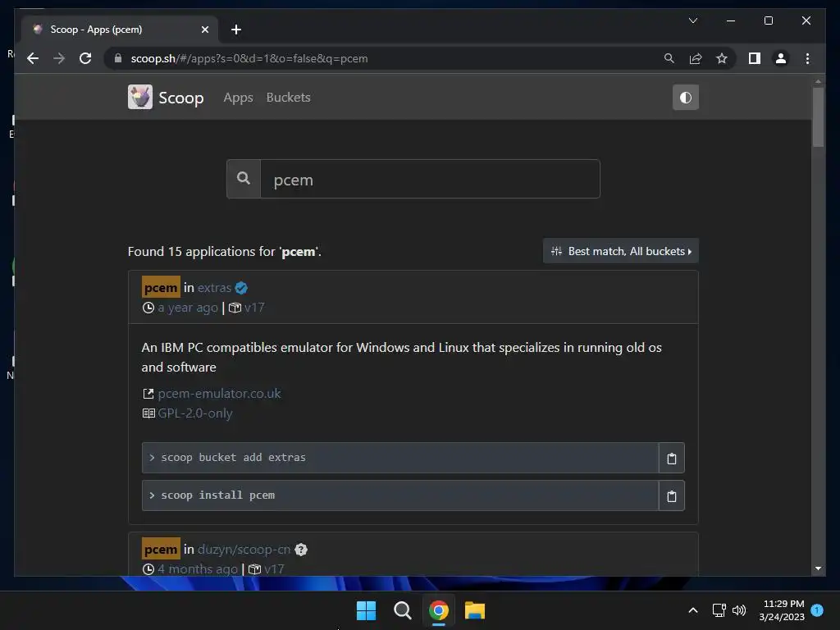Click the v17 version link in extras result
The width and height of the screenshot is (840, 630).
click(254, 308)
